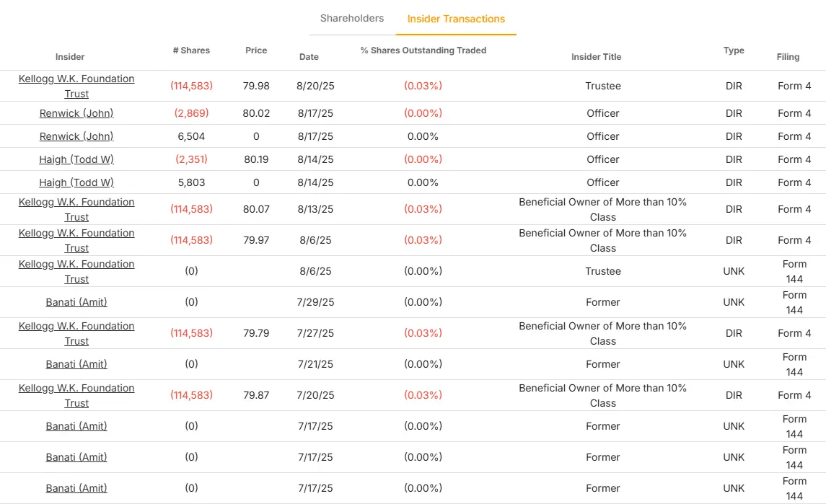Open Haigh (Todd W) link priced at 80.19

(x=76, y=159)
